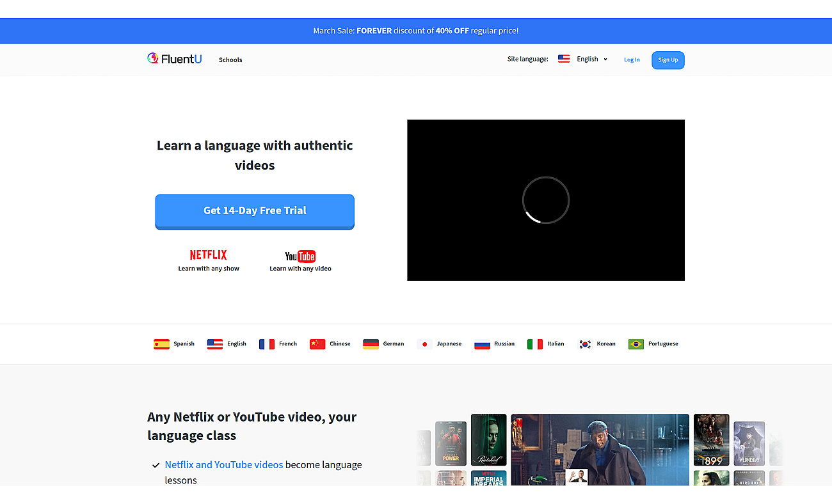Select the English flag in language row
The height and width of the screenshot is (504, 832).
[215, 344]
